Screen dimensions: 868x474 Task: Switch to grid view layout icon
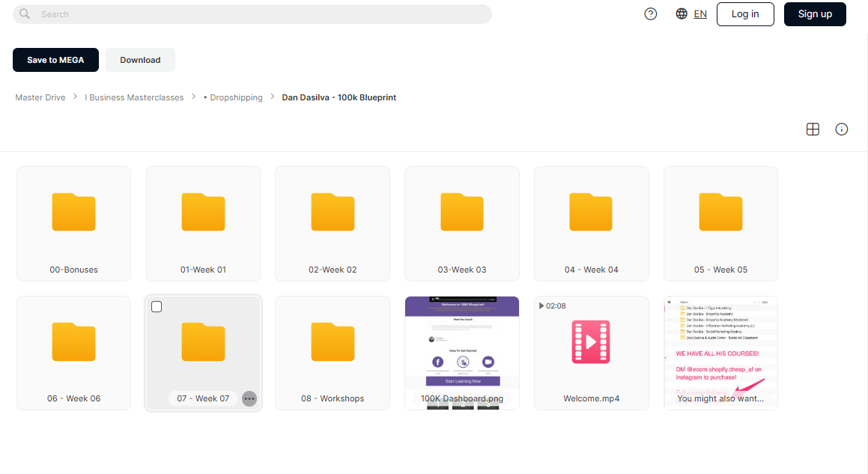click(813, 129)
